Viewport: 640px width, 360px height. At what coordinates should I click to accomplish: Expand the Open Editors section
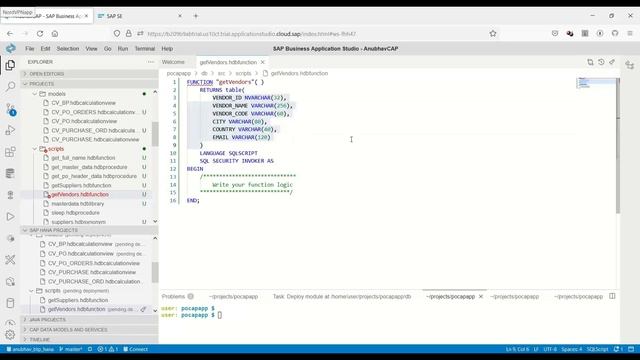(90, 74)
